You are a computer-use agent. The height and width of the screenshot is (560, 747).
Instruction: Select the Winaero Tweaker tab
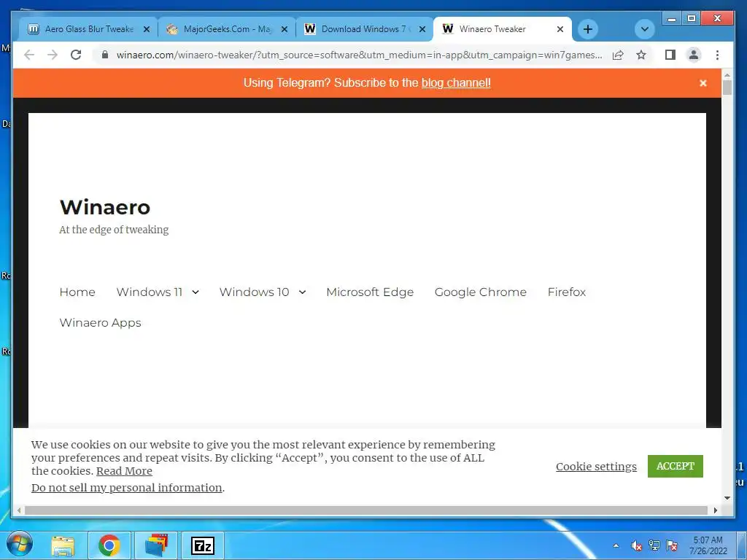click(502, 29)
